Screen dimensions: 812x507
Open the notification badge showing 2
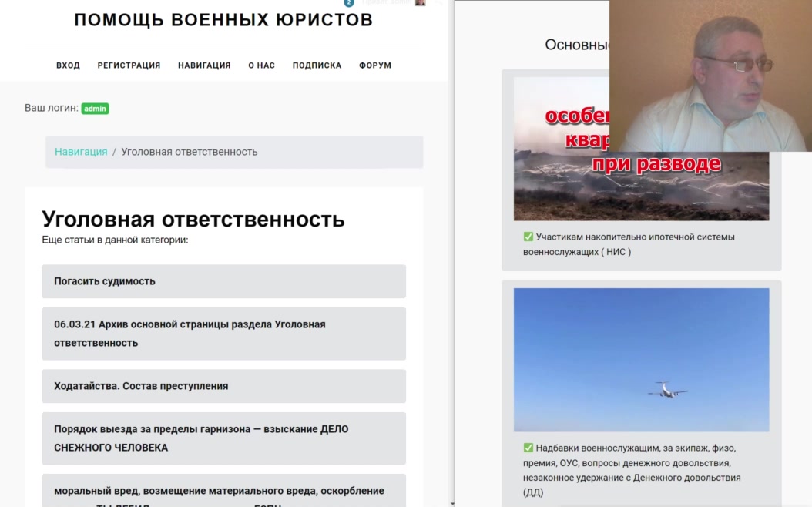click(349, 2)
